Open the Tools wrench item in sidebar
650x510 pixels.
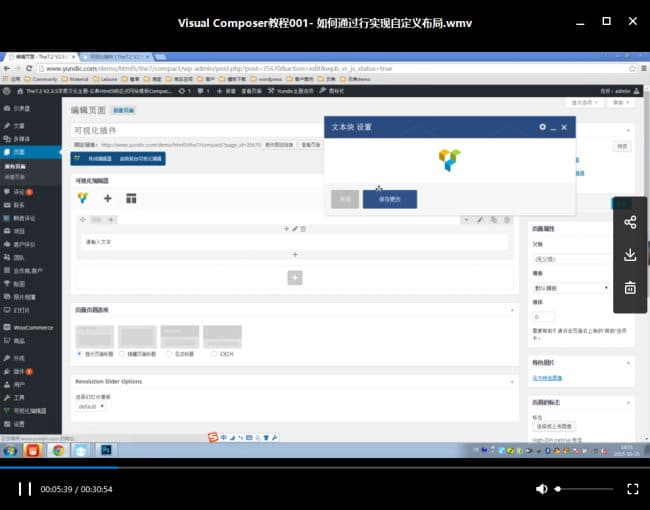tap(29, 398)
